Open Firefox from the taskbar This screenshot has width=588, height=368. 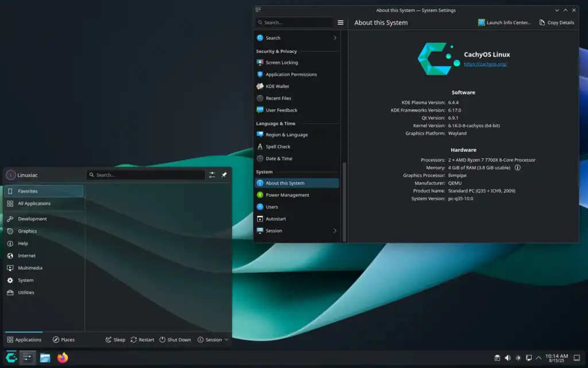pyautogui.click(x=63, y=358)
